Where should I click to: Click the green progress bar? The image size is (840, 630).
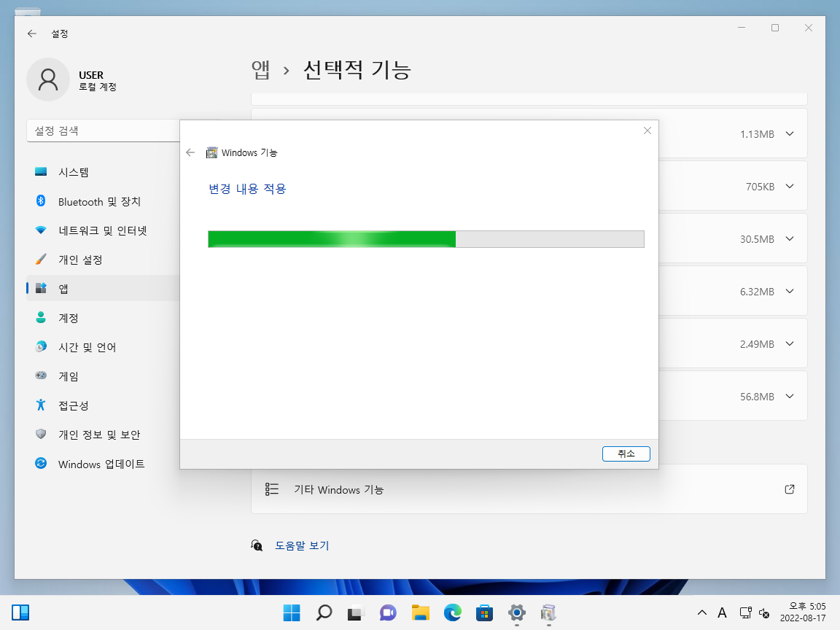pos(426,239)
